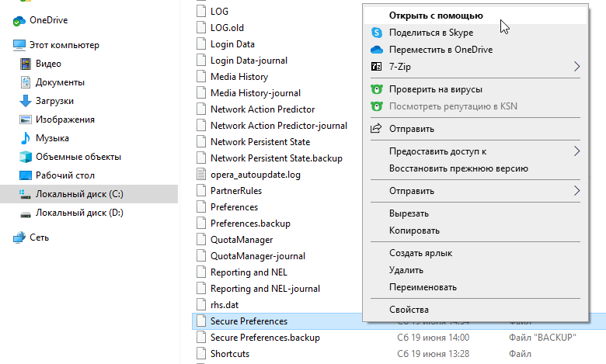606x364 pixels.
Task: Expand the Предоставить доступ к submenu arrow
Action: 576,151
